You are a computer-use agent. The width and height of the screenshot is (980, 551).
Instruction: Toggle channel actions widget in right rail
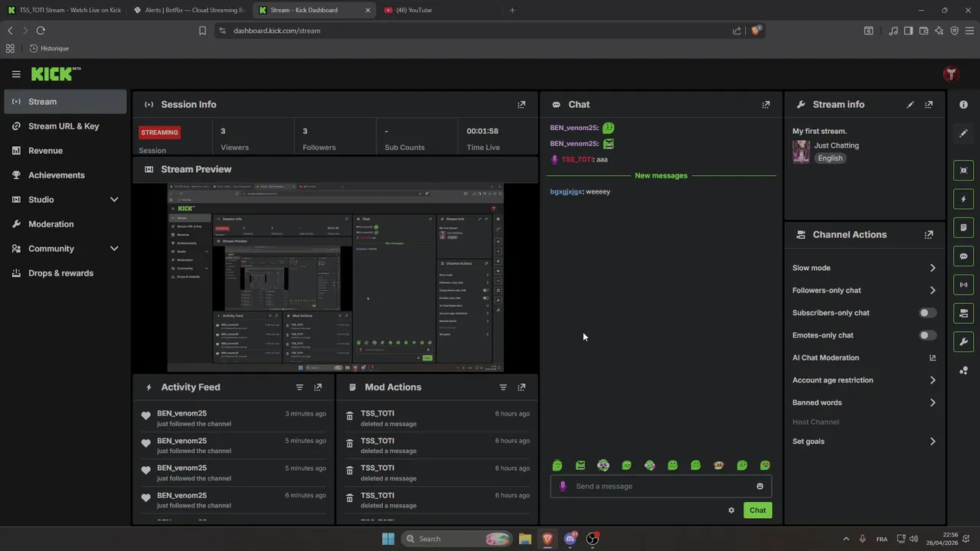pos(964,313)
